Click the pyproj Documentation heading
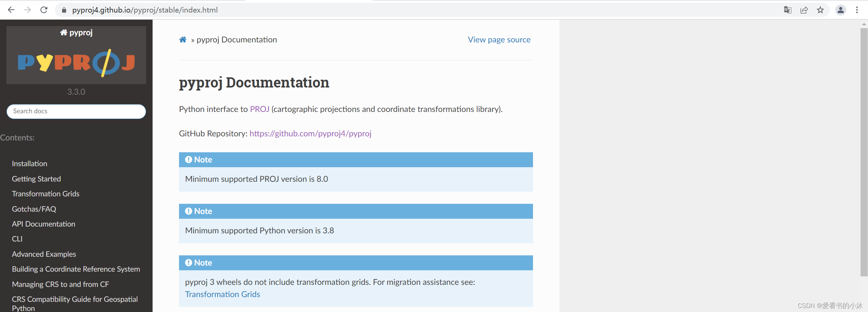868x312 pixels. 254,83
